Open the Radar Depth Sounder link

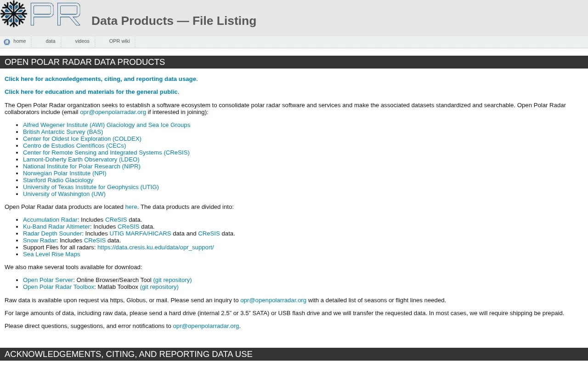52,234
